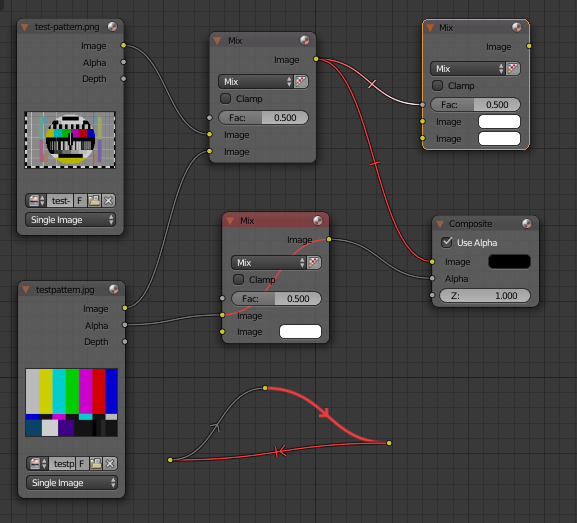Unlink image with X icon in testpattern.jpg node
The image size is (577, 523).
point(110,463)
